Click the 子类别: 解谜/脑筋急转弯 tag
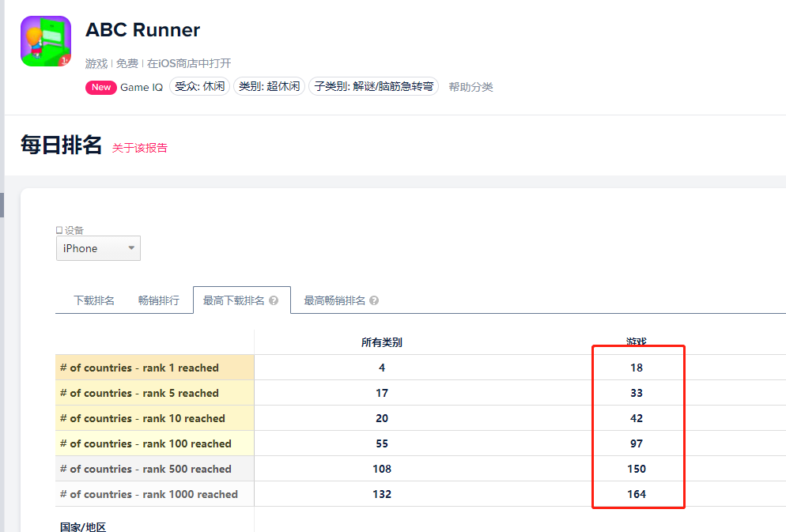 coord(373,87)
